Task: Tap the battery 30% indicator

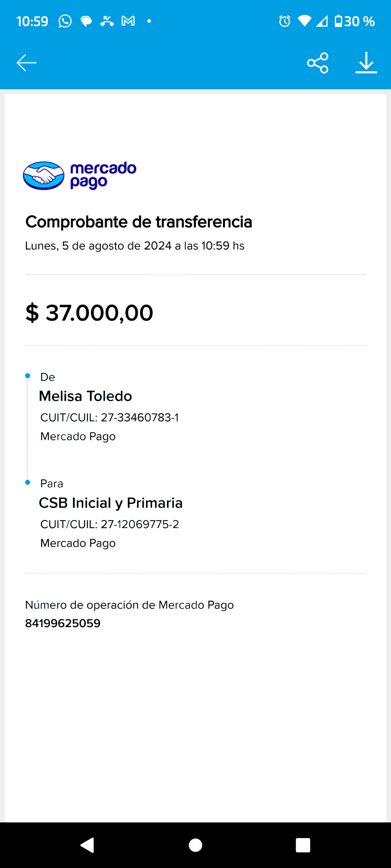Action: coord(354,21)
